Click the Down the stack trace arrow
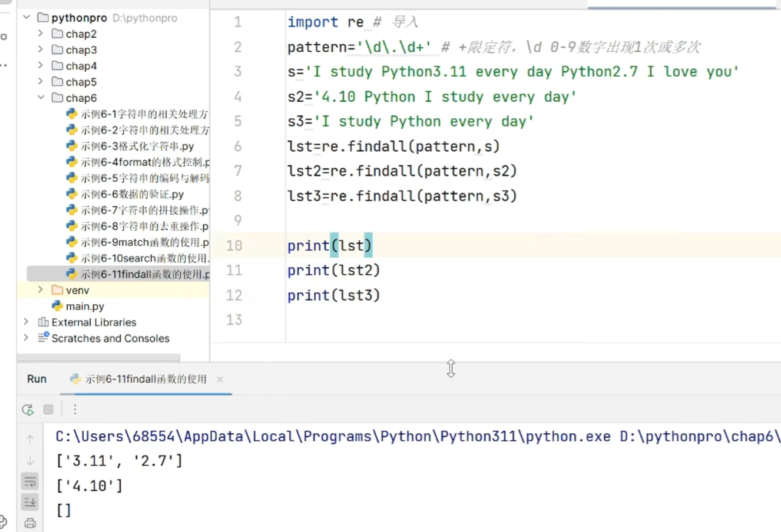Image resolution: width=781 pixels, height=532 pixels. point(30,461)
